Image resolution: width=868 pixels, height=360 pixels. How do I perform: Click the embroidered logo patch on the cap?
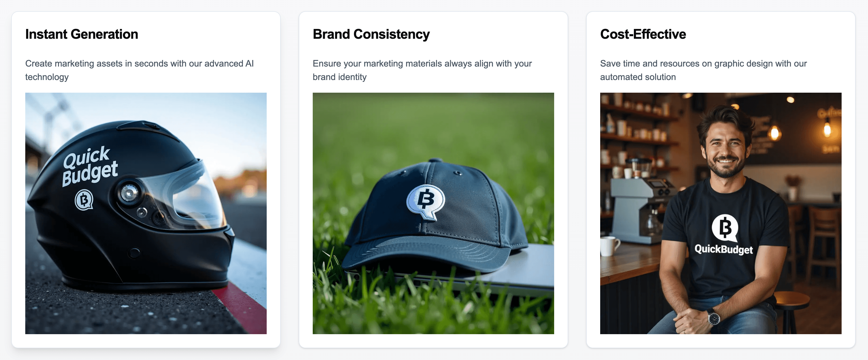pos(426,201)
